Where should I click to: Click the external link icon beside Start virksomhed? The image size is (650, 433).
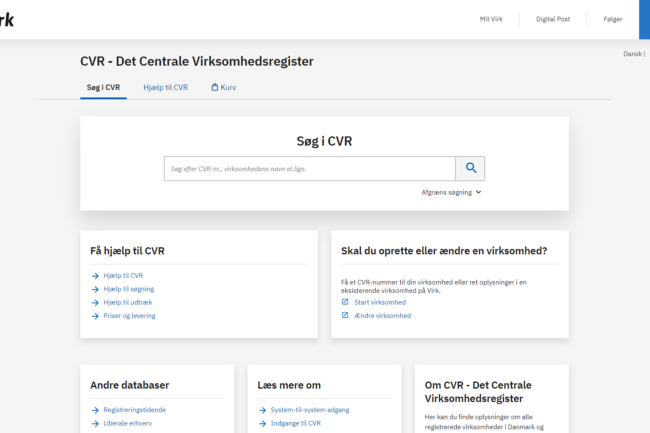point(345,302)
